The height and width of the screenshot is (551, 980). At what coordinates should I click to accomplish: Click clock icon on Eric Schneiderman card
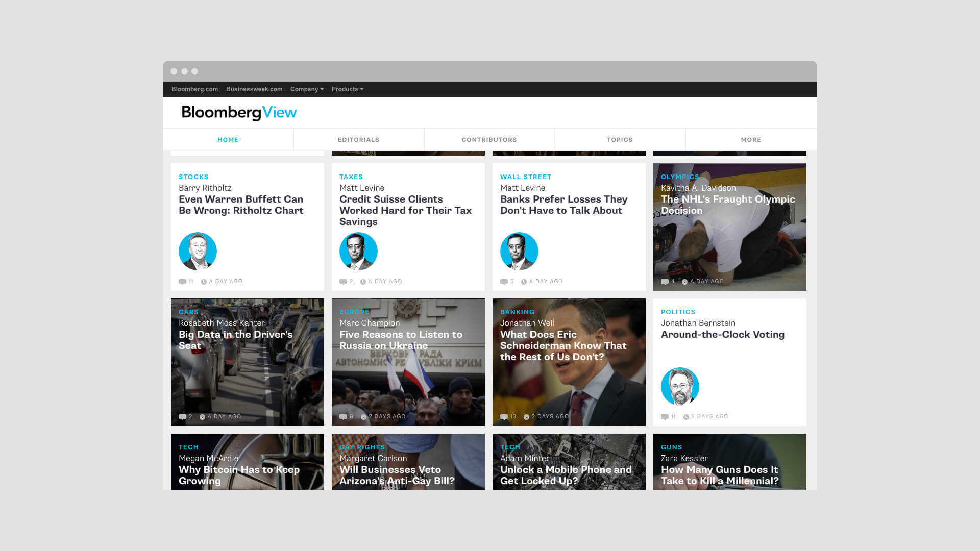click(526, 417)
